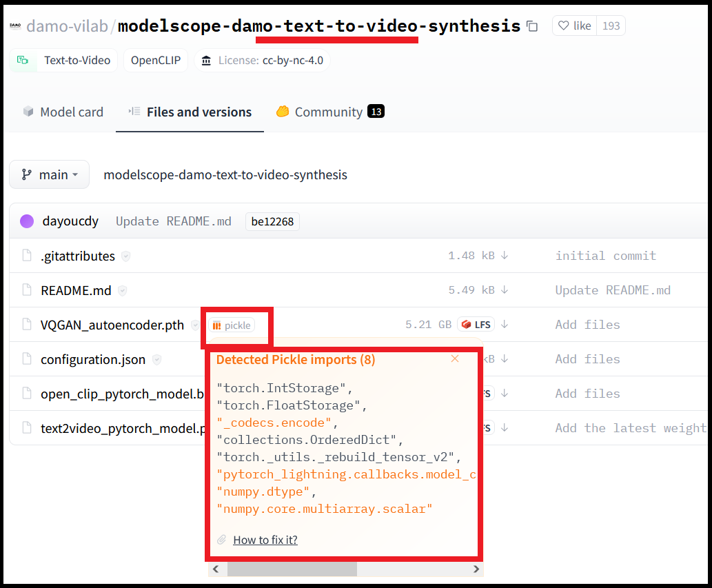Click the DAMO organization avatar icon
This screenshot has width=712, height=588.
point(15,26)
